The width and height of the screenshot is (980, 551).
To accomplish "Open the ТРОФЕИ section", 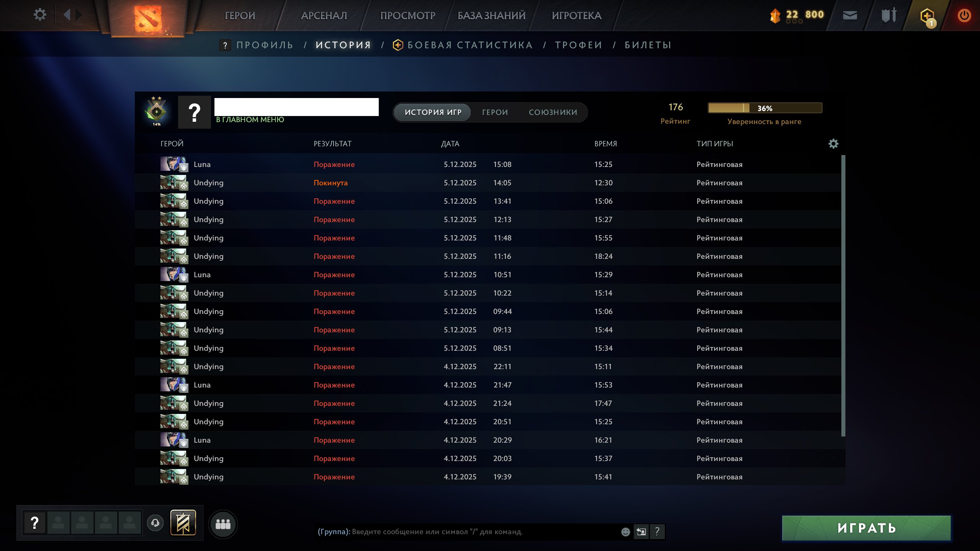I will coord(579,45).
